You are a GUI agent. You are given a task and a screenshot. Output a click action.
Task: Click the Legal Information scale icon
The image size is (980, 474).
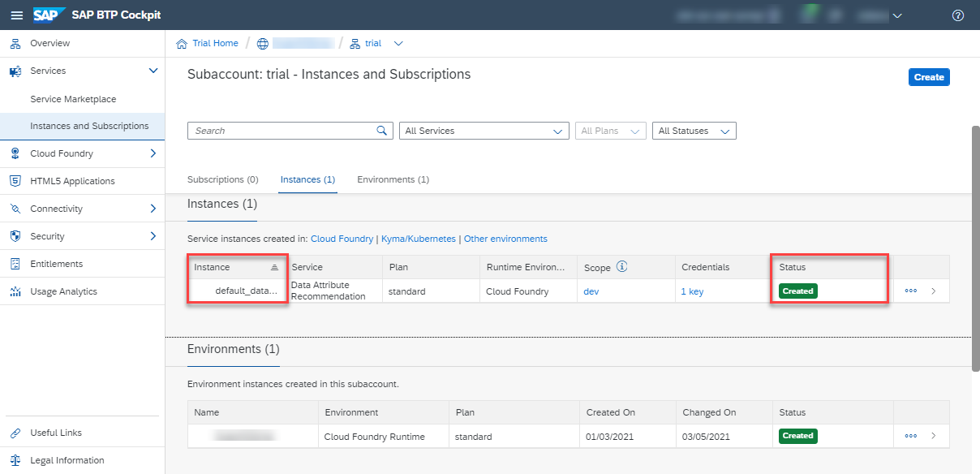tap(15, 460)
